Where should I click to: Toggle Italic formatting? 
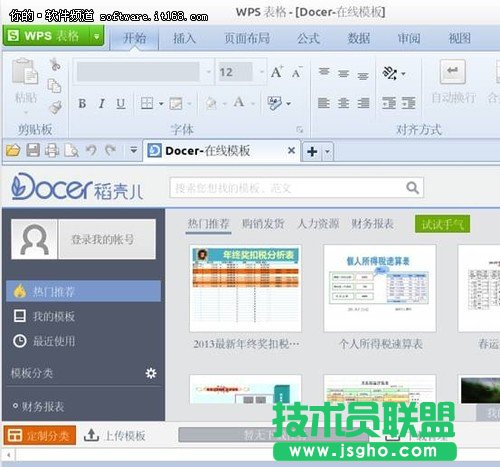tap(102, 103)
